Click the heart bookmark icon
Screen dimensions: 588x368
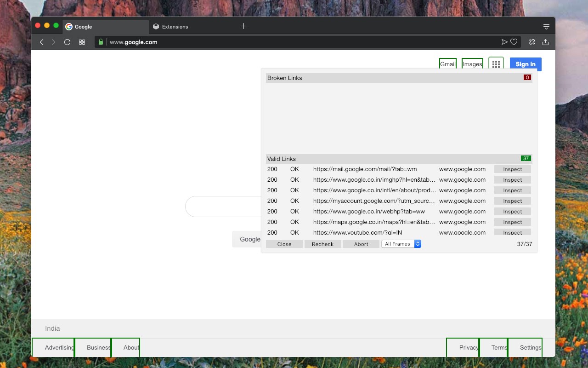tap(514, 42)
